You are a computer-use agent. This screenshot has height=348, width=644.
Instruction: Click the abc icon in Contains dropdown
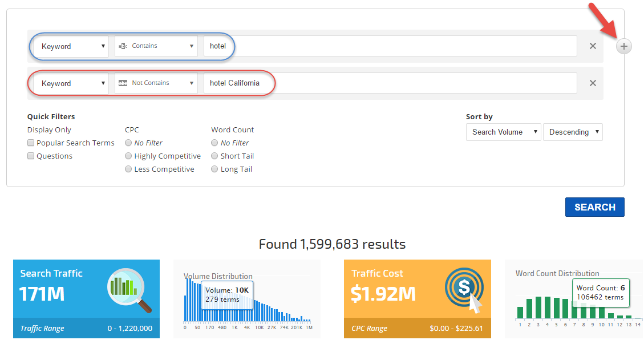(123, 46)
